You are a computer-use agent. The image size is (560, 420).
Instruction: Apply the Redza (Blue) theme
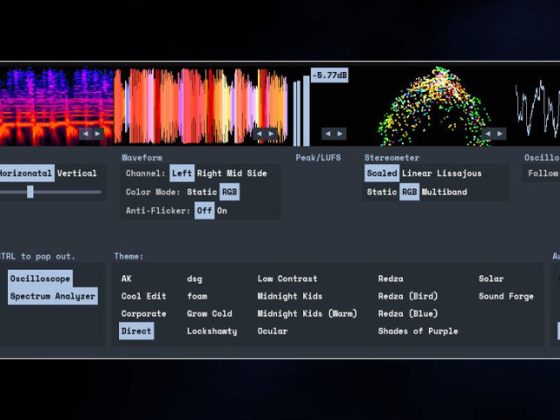(408, 314)
